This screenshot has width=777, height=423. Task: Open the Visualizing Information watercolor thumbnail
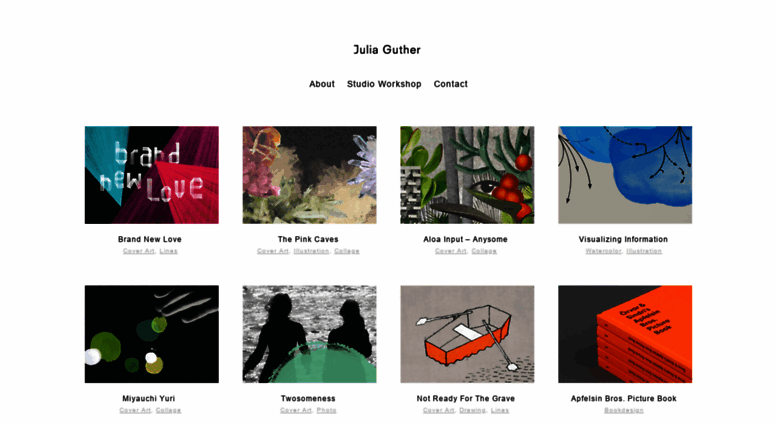625,175
